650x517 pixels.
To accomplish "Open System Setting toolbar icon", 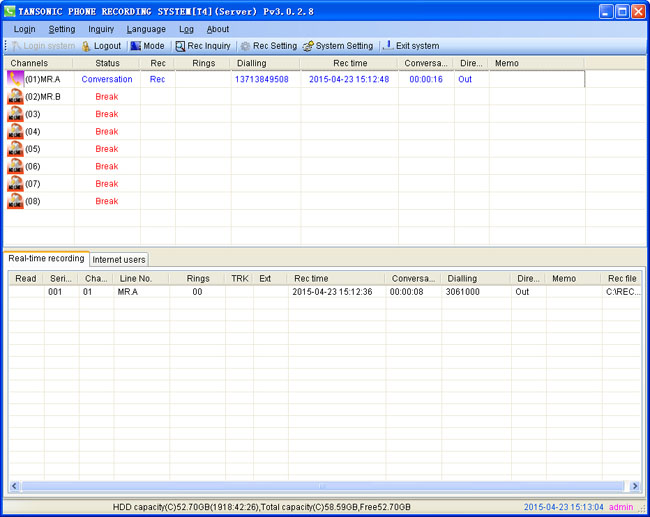I will point(308,46).
